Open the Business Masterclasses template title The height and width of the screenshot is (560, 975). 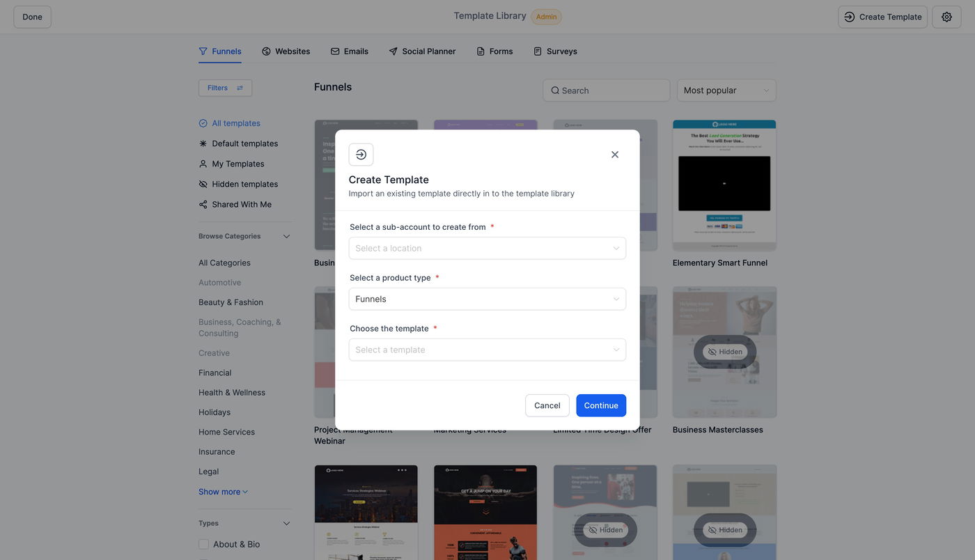(718, 430)
